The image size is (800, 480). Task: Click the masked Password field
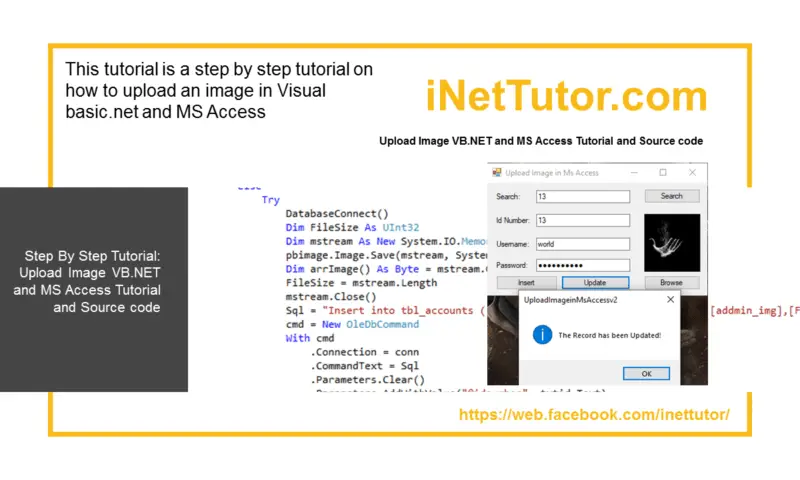582,266
